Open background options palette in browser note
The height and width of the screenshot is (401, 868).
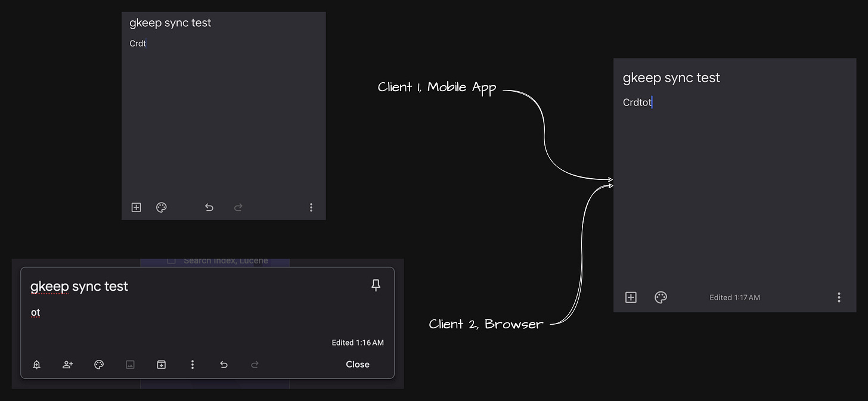coord(99,365)
